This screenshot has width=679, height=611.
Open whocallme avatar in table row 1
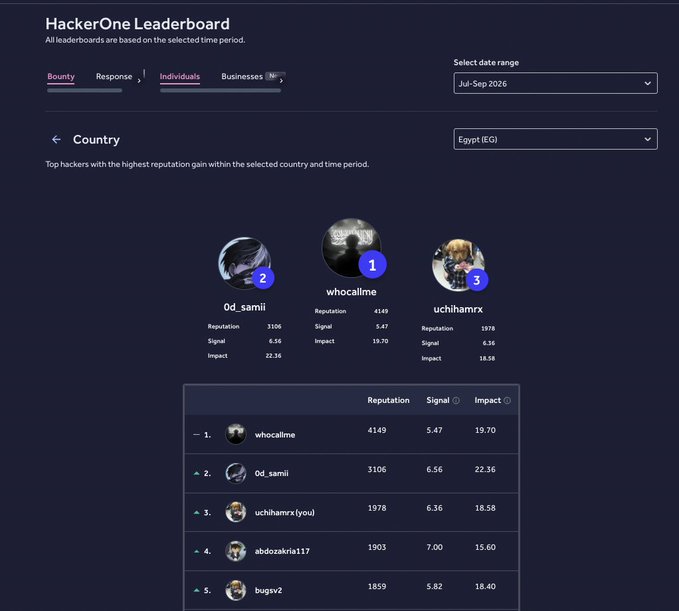[x=236, y=434]
